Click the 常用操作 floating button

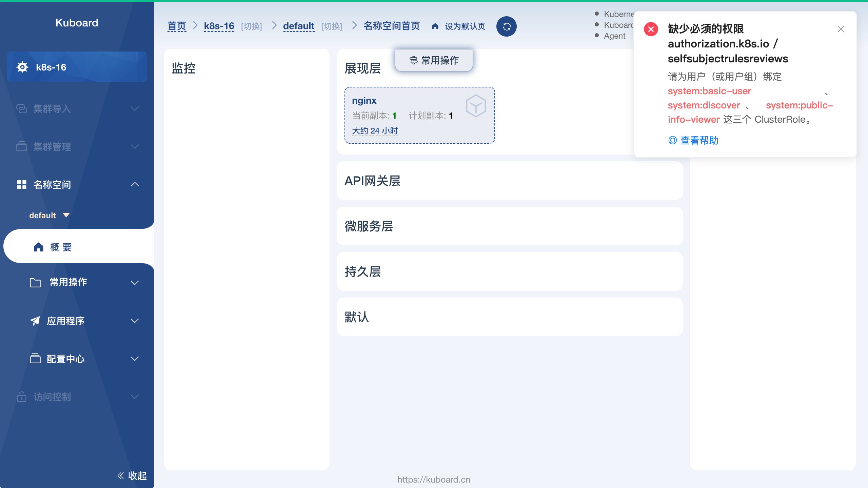(x=434, y=60)
